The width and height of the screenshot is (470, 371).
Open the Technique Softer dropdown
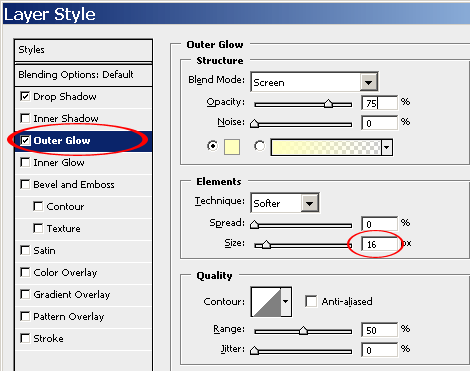tap(310, 203)
